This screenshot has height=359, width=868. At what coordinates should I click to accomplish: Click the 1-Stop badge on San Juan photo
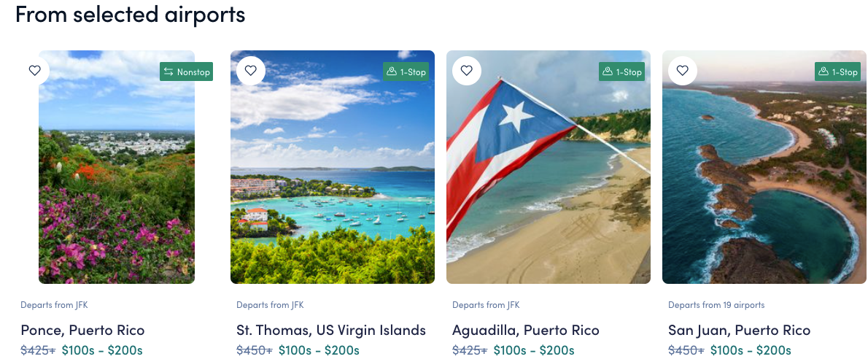click(838, 72)
